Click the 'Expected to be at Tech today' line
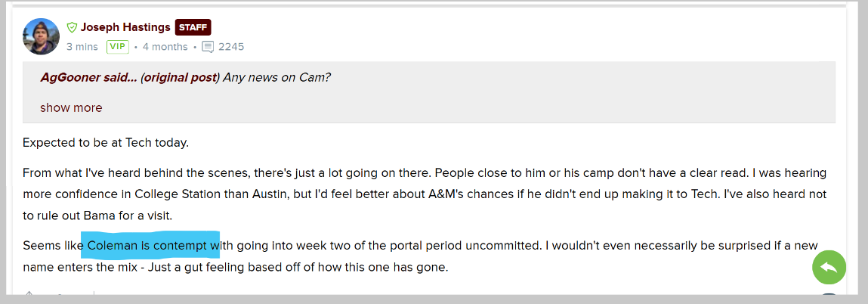The image size is (868, 304). (105, 142)
